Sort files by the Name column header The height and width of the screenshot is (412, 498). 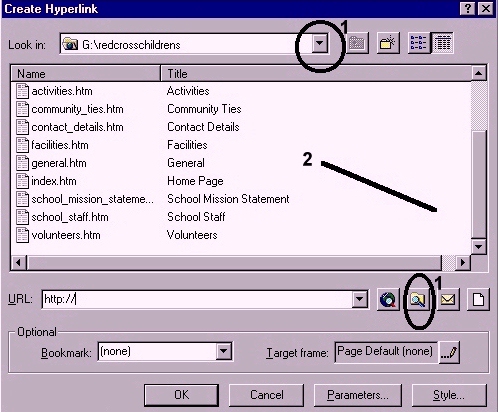85,73
